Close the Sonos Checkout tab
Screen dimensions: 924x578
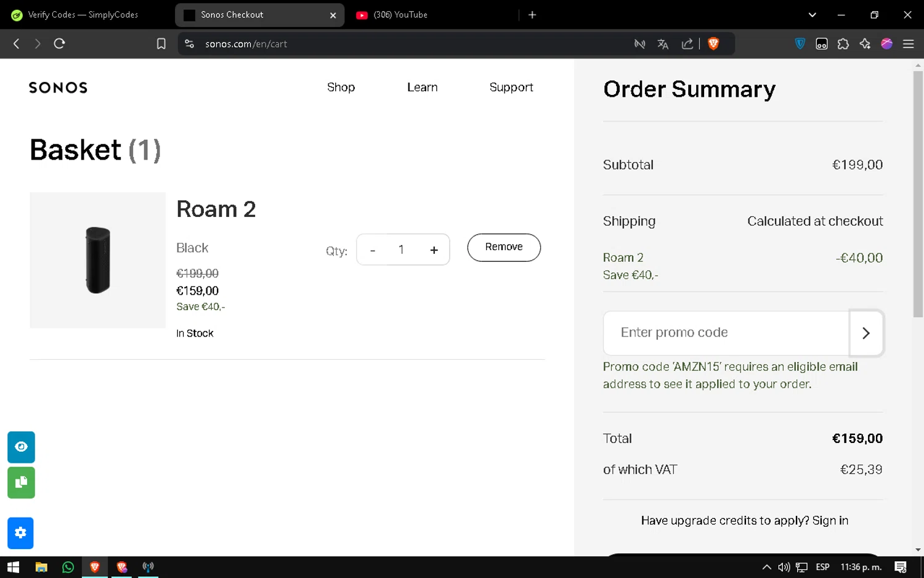click(x=333, y=15)
